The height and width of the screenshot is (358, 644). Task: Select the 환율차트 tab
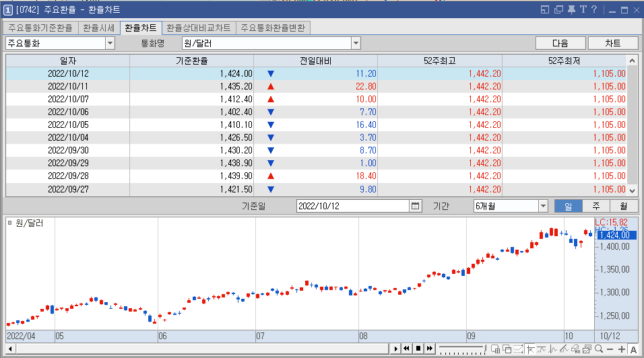[141, 28]
